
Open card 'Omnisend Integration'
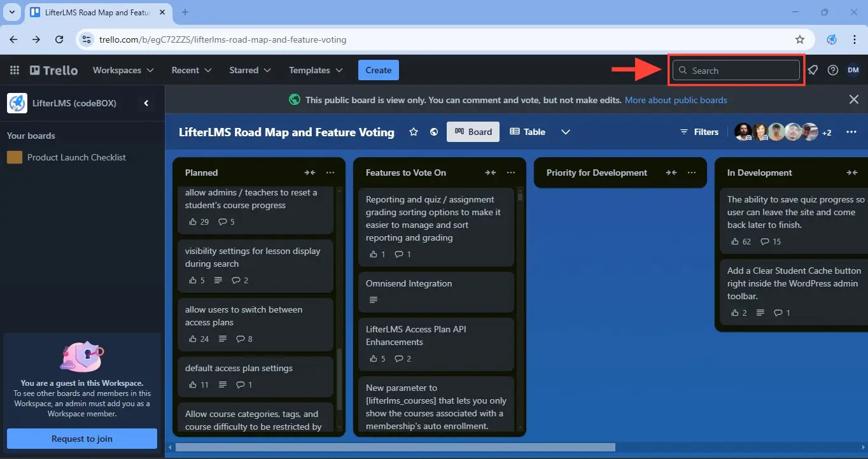[436, 292]
